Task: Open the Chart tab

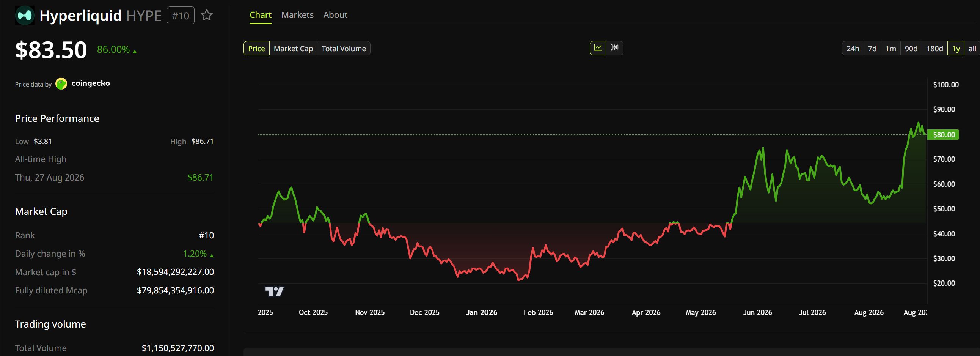Action: (x=261, y=15)
